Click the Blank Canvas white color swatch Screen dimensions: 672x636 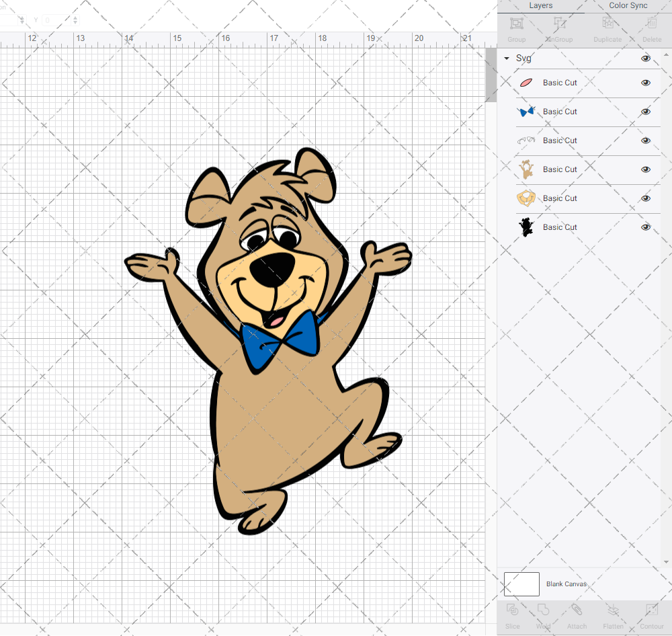coord(521,584)
